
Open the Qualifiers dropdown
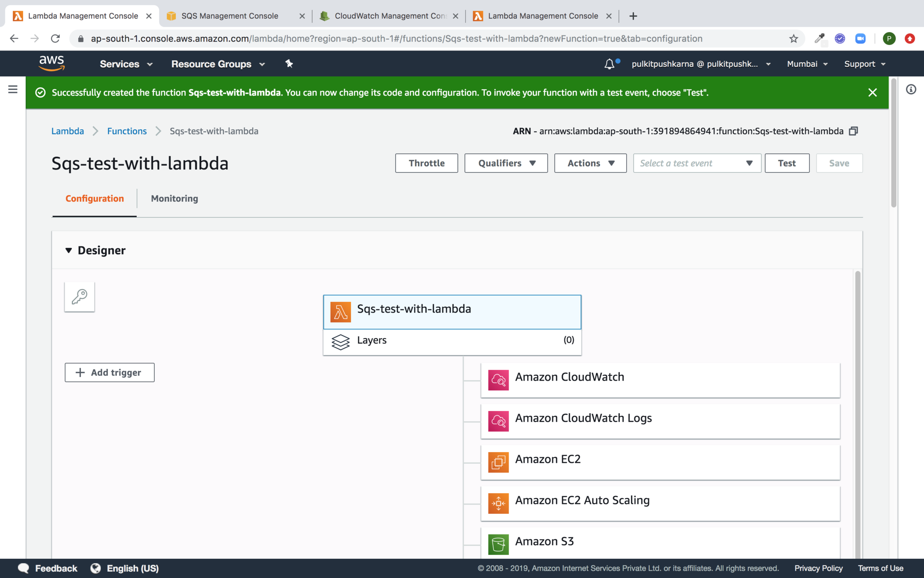coord(506,163)
